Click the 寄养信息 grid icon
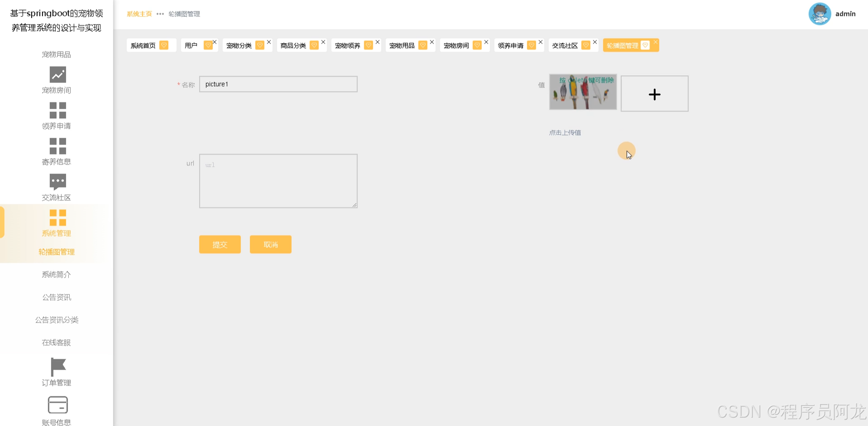Screen dimensions: 868x426 point(58,146)
